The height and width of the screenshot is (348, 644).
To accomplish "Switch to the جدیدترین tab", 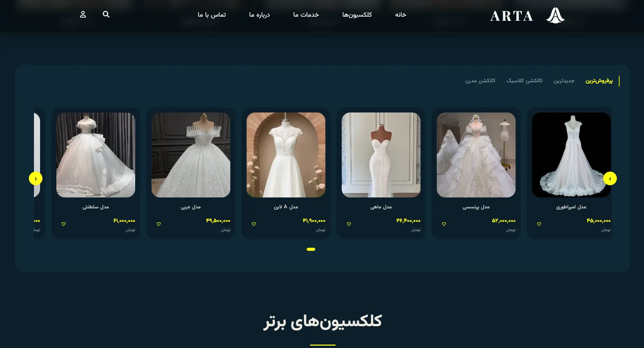I will pos(564,81).
